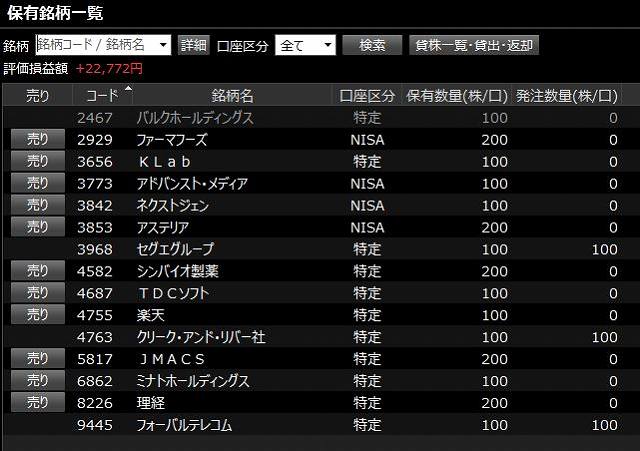Click 売り button for TDCソフト
Image resolution: width=640 pixels, height=451 pixels.
point(38,293)
